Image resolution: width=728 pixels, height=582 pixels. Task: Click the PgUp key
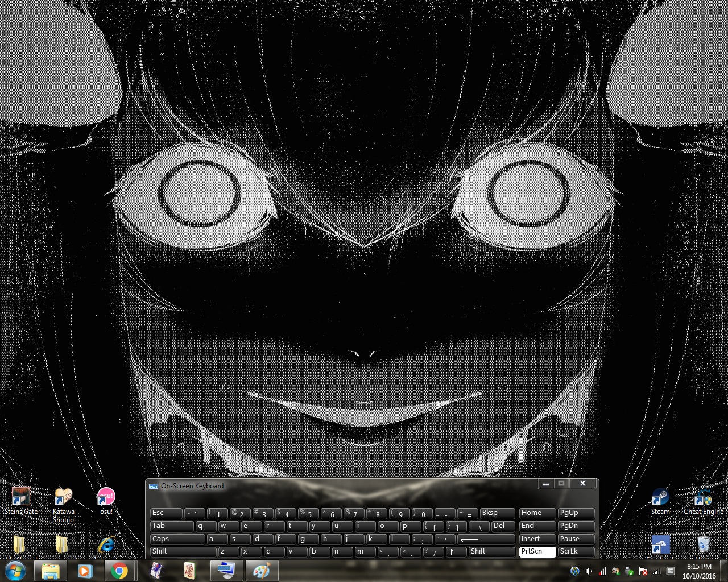coord(577,513)
